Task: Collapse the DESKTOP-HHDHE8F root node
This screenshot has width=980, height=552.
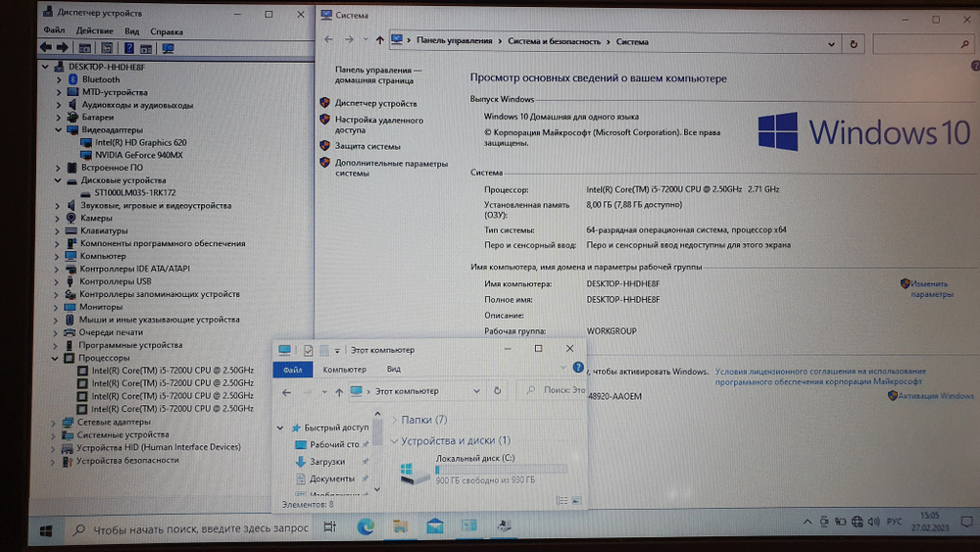Action: tap(45, 67)
